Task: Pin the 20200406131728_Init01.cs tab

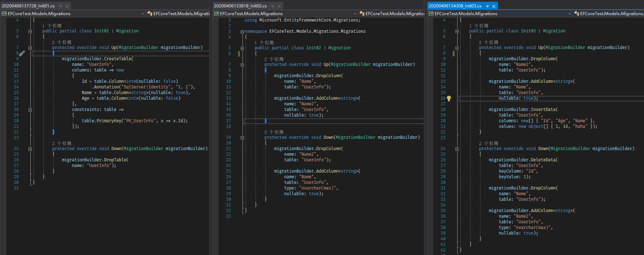Action: (61, 6)
